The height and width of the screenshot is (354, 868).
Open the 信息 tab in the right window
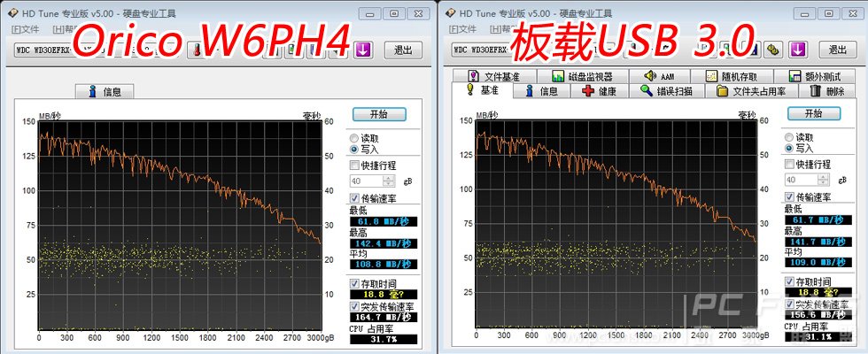[x=541, y=91]
